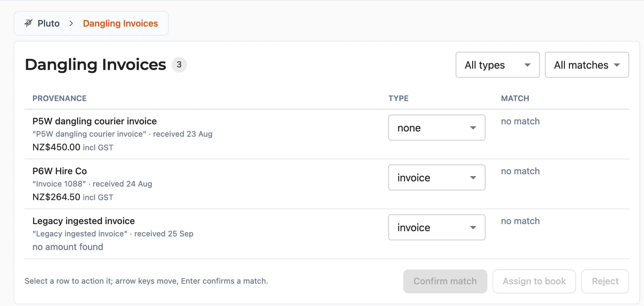Viewport: 644px width, 306px height.
Task: Open the All types filter dropdown
Action: click(497, 65)
